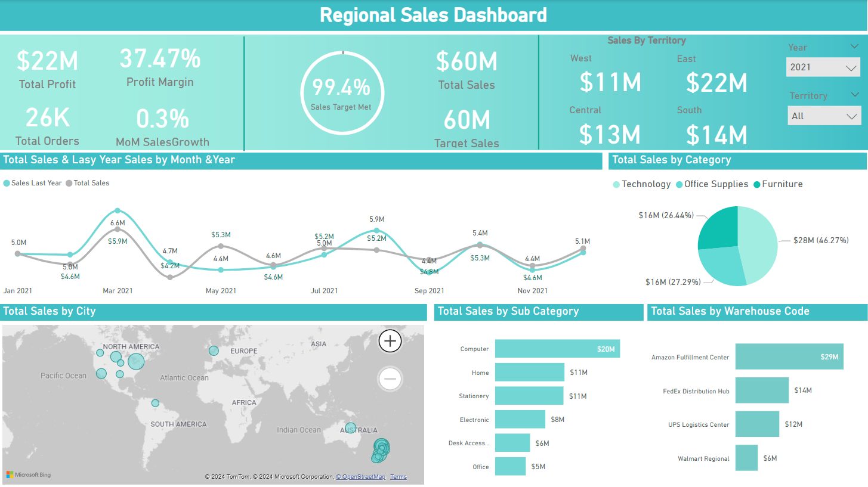Click the Regional Sales Dashboard title
The image size is (868, 487).
[433, 15]
